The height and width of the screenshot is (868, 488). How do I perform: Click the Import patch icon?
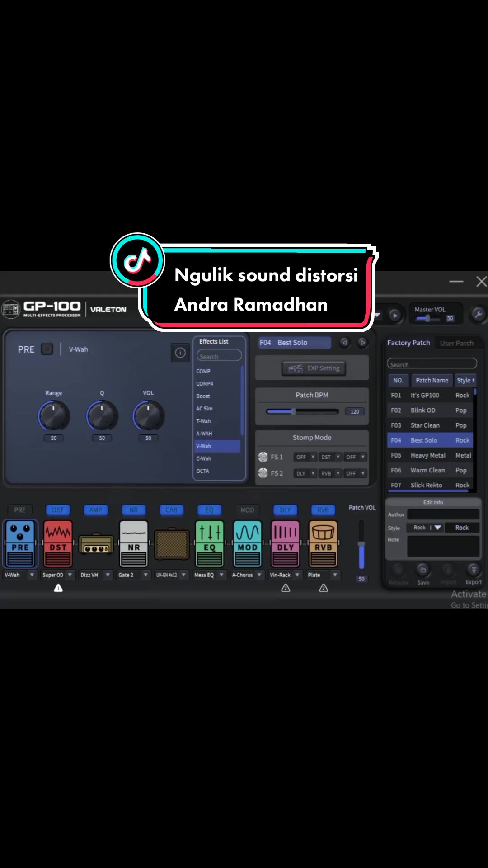(x=448, y=570)
